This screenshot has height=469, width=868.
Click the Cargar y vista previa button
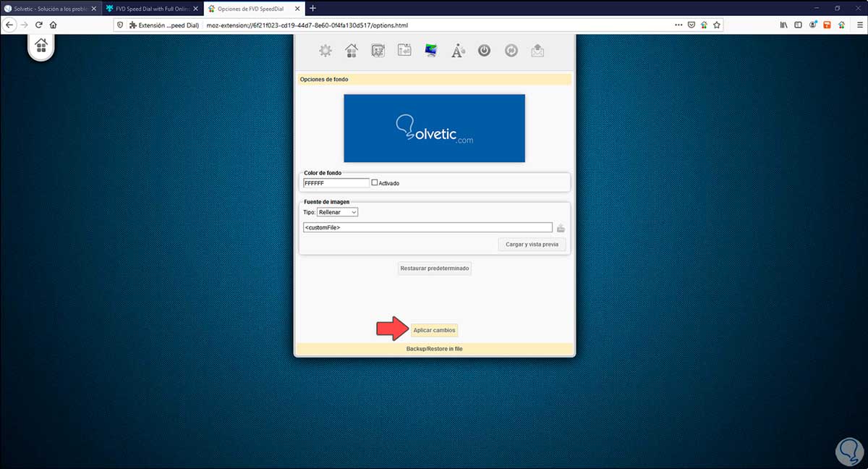point(532,244)
